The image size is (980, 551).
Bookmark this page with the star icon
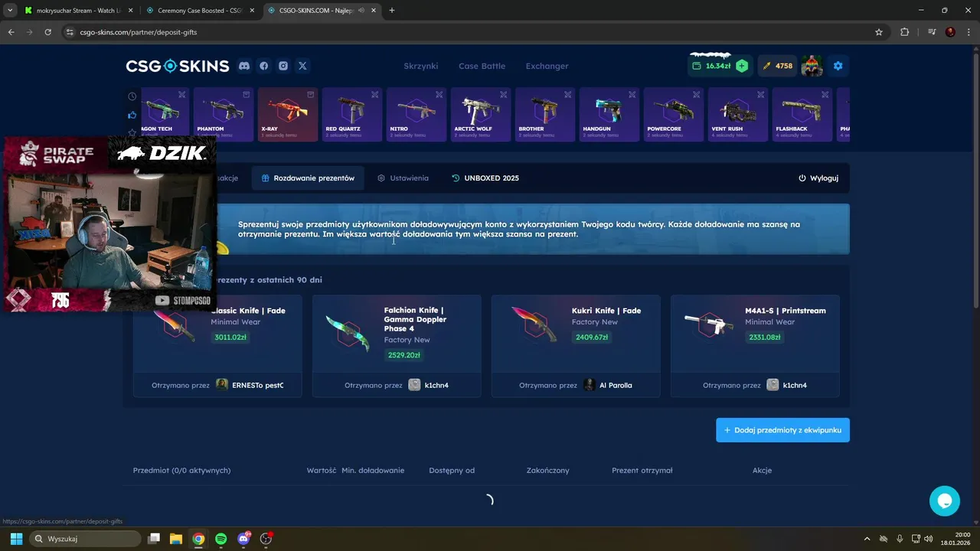click(x=879, y=32)
